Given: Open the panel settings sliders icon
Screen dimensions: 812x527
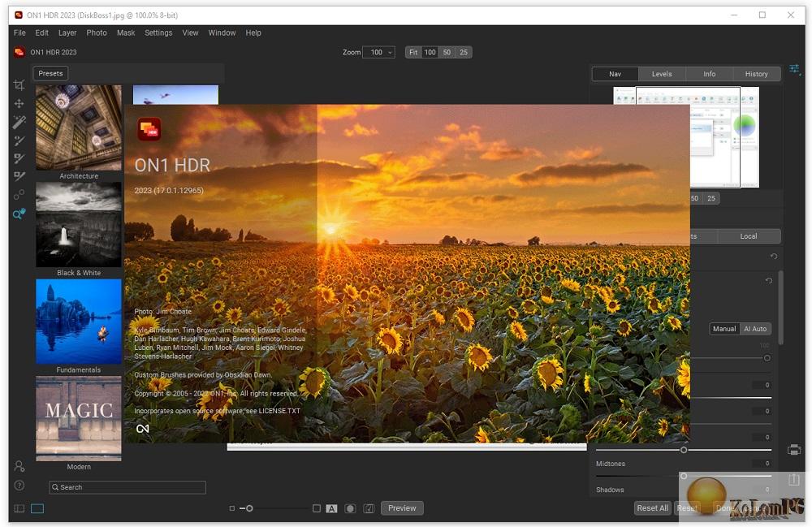Looking at the screenshot, I should pos(794,69).
